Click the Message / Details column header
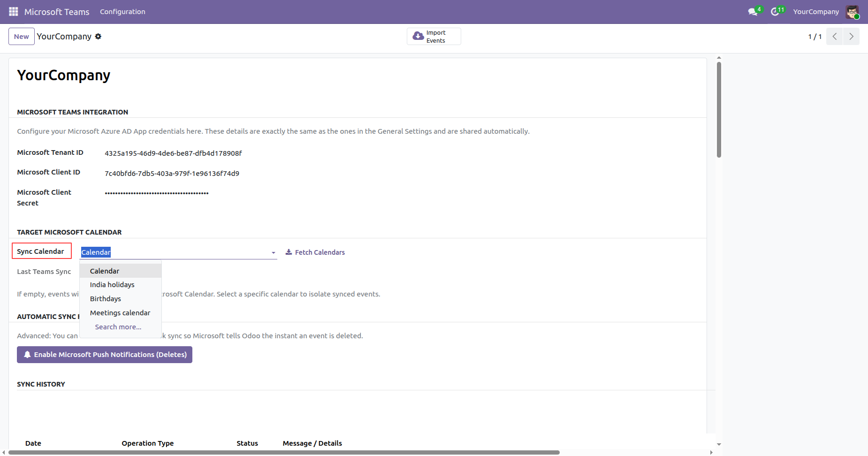The image size is (868, 456). coord(312,443)
